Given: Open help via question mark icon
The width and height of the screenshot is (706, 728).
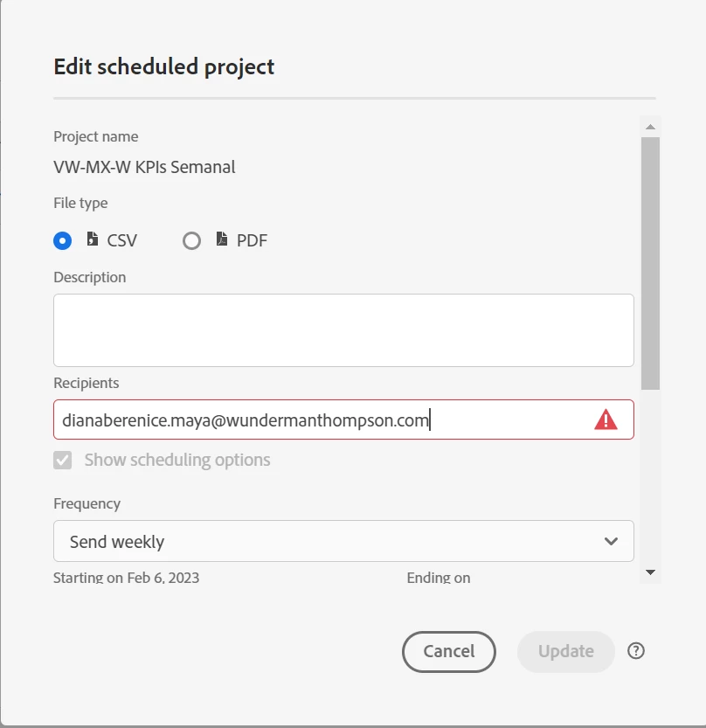Looking at the screenshot, I should click(x=636, y=650).
